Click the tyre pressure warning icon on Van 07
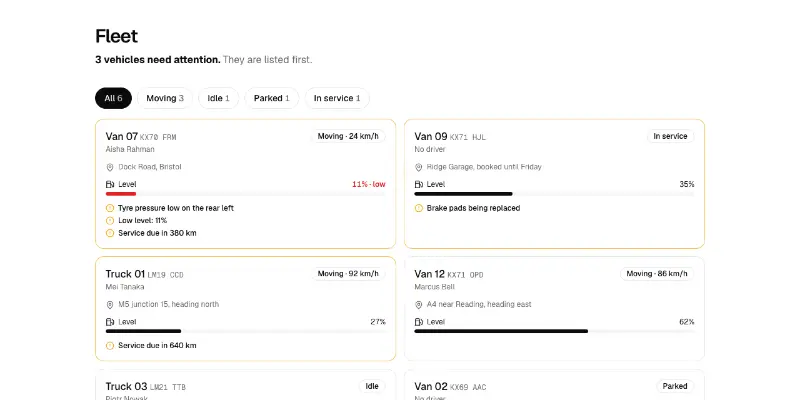The width and height of the screenshot is (800, 400). tap(110, 208)
